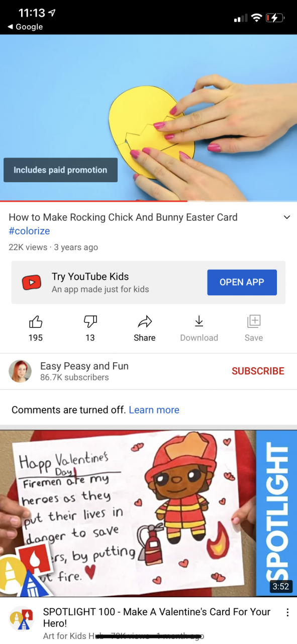
Task: Tap the thumbs down dislike icon
Action: (x=90, y=321)
